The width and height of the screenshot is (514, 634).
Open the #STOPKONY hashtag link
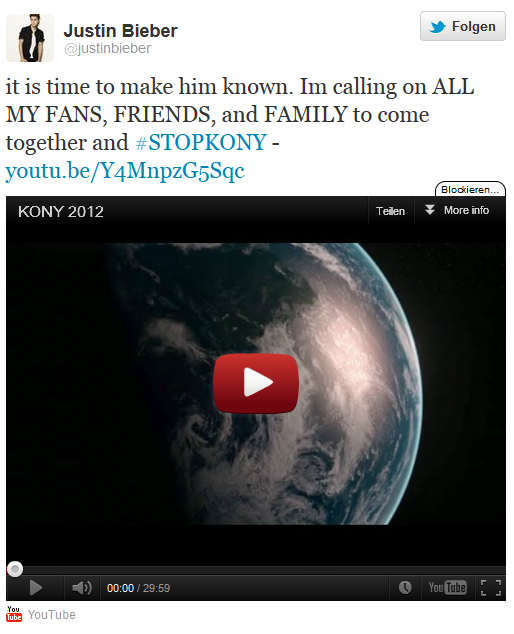pyautogui.click(x=201, y=142)
